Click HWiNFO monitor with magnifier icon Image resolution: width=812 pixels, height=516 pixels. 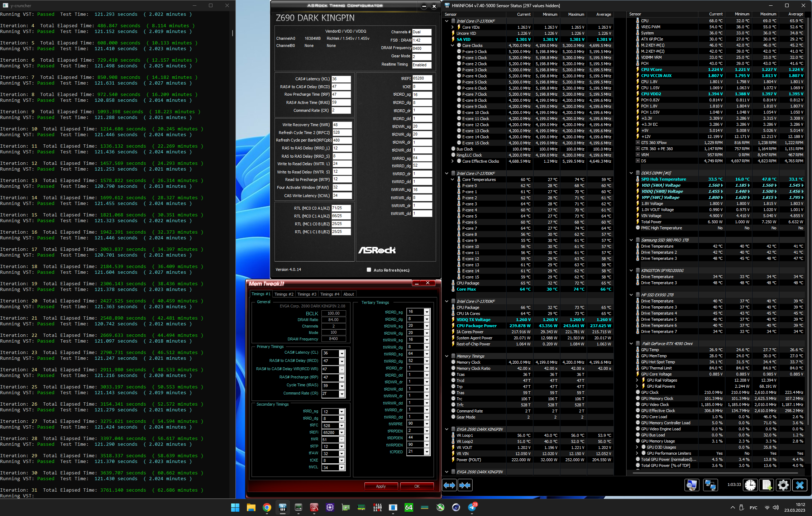[x=692, y=485]
